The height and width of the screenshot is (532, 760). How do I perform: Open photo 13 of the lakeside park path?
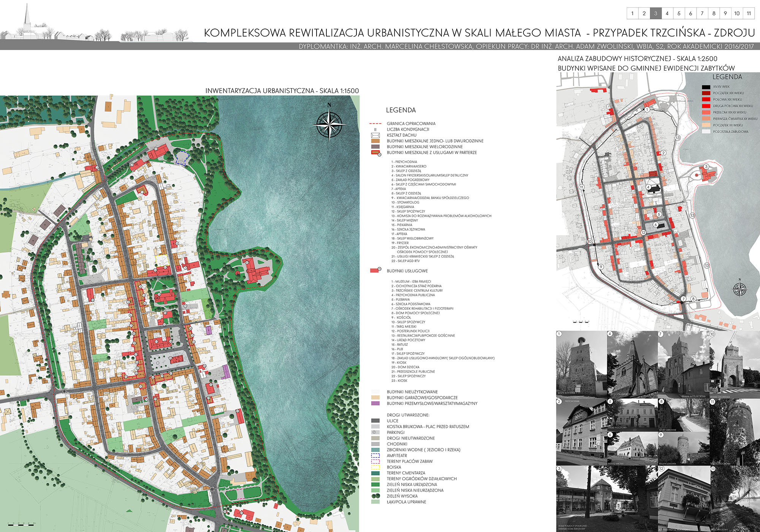pos(735,499)
